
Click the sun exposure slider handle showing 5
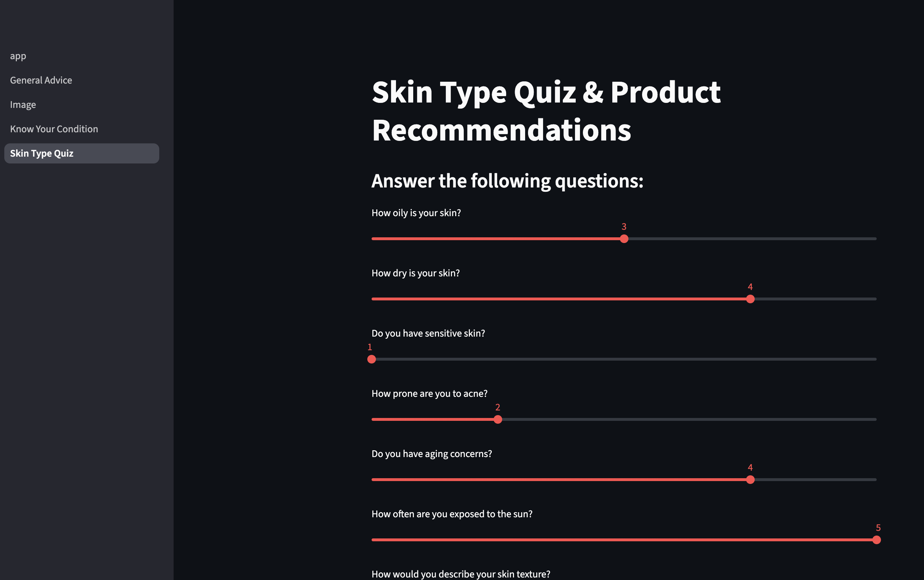(876, 540)
